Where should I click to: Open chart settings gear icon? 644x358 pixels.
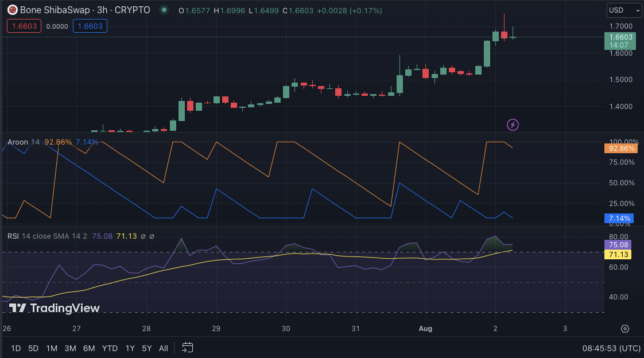click(x=624, y=328)
